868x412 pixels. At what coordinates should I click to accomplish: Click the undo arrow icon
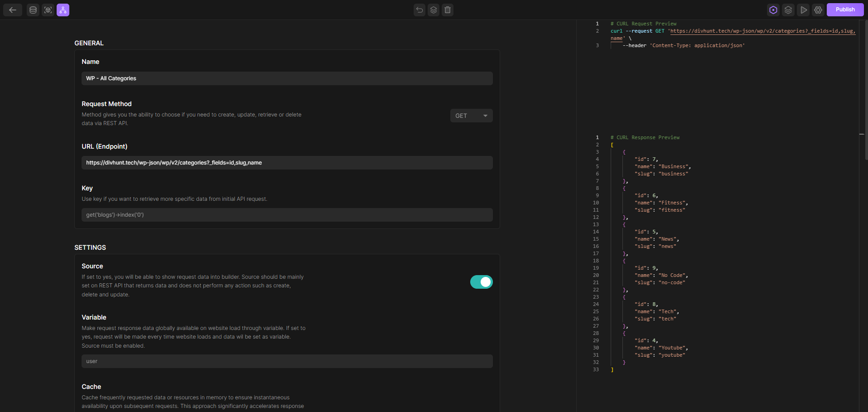[420, 10]
